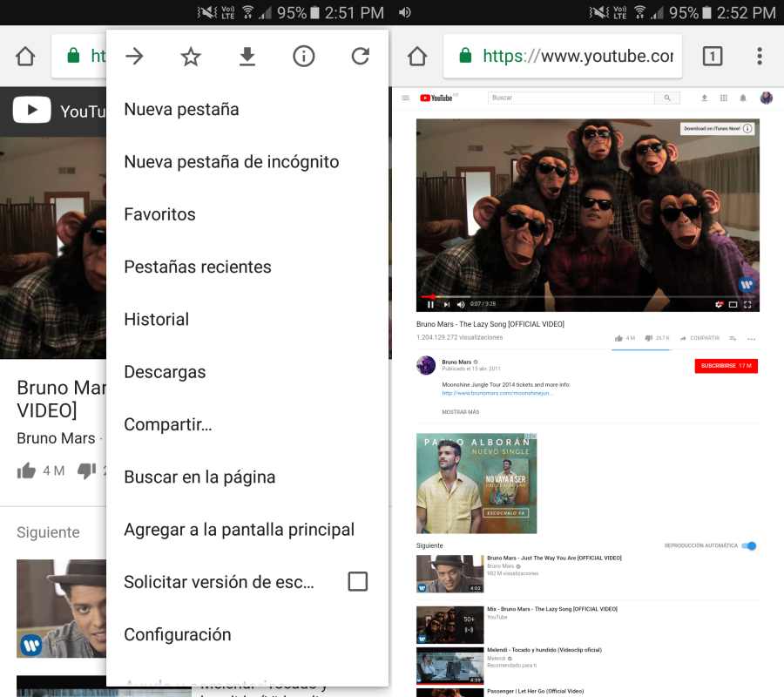Screen dimensions: 784x697
Task: Tap the right browser address bar URL
Action: [578, 56]
